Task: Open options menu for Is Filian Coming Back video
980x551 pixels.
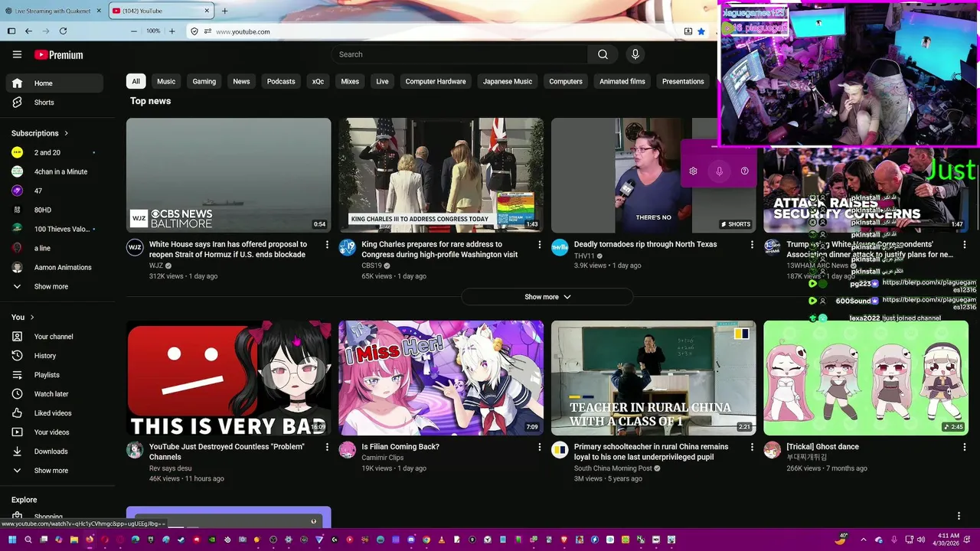Action: 539,447
